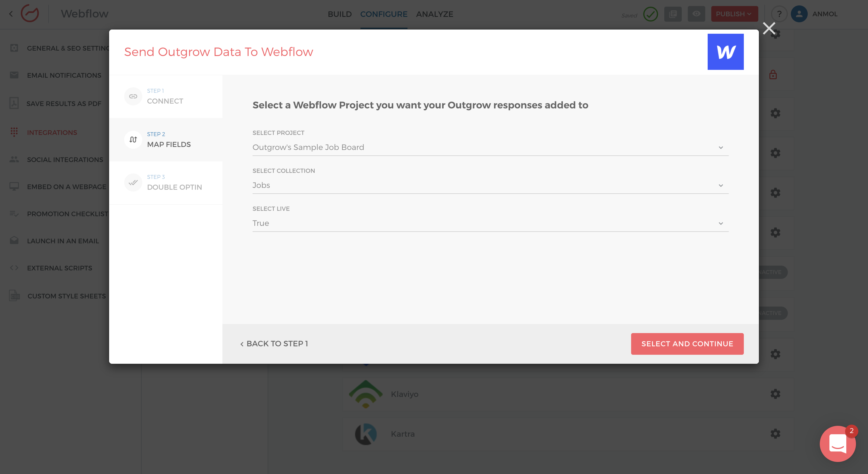Open the help question mark icon
The height and width of the screenshot is (474, 868).
[x=779, y=14]
